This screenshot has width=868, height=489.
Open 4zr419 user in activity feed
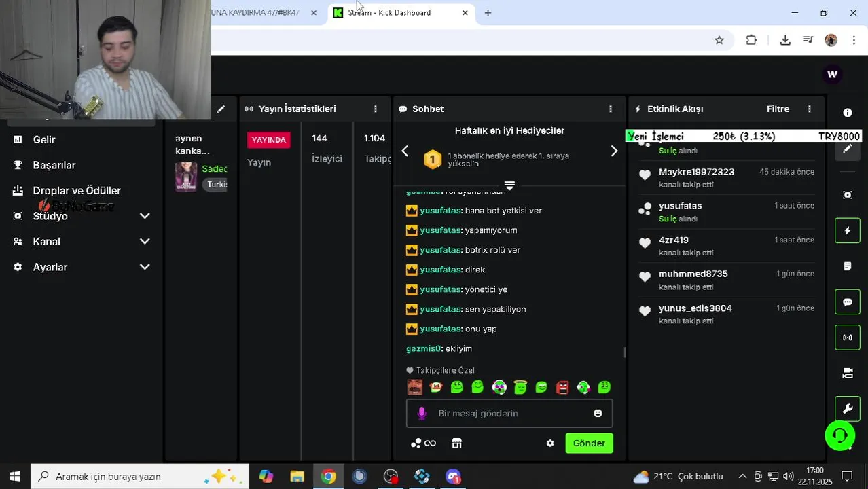(674, 240)
